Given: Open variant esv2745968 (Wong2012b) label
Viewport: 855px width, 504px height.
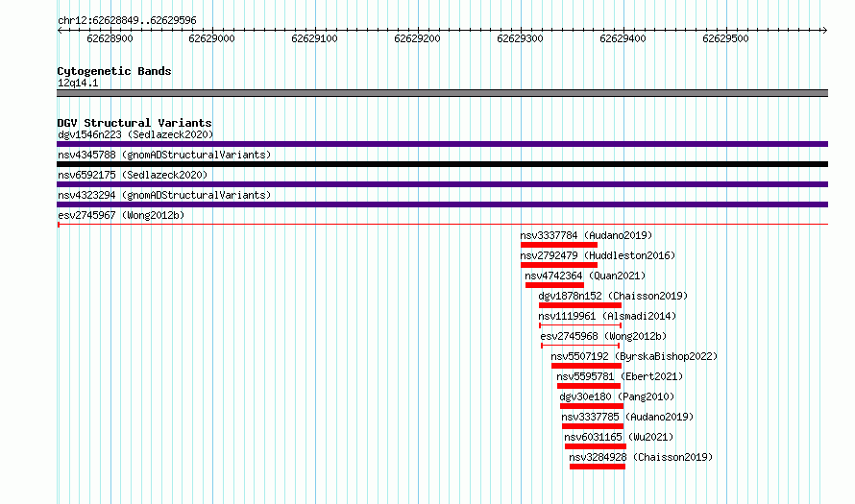Looking at the screenshot, I should 603,336.
